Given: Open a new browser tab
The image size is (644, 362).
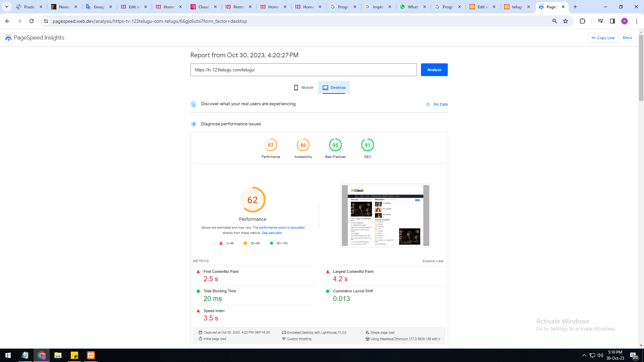Looking at the screenshot, I should coord(575,7).
